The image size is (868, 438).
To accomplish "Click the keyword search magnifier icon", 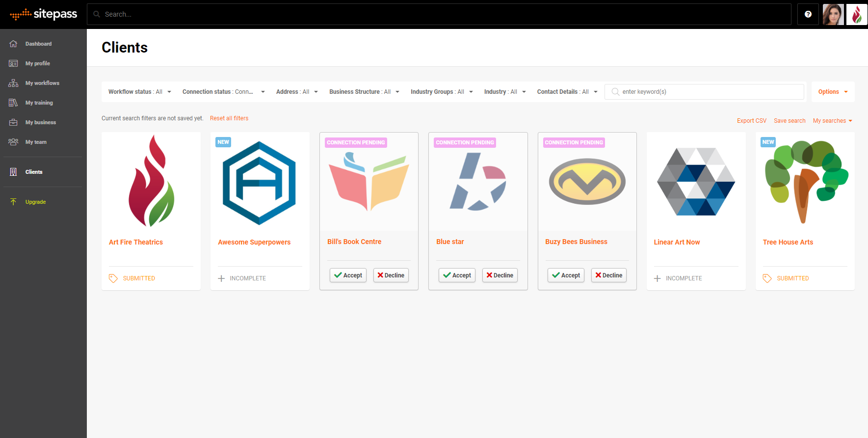I will point(615,92).
